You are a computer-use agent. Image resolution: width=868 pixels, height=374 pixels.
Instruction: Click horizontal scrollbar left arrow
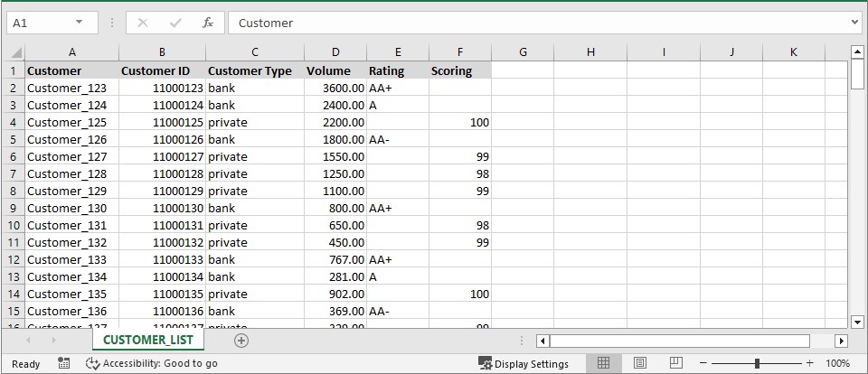tap(542, 341)
